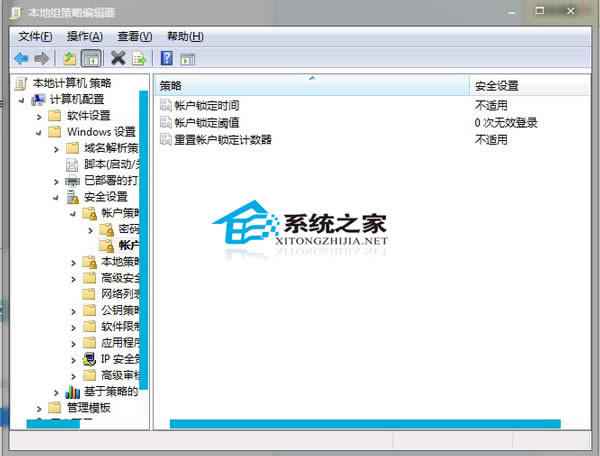The image size is (600, 456).
Task: Expand the 基于策略的 QoS node arrow
Action: 56,393
